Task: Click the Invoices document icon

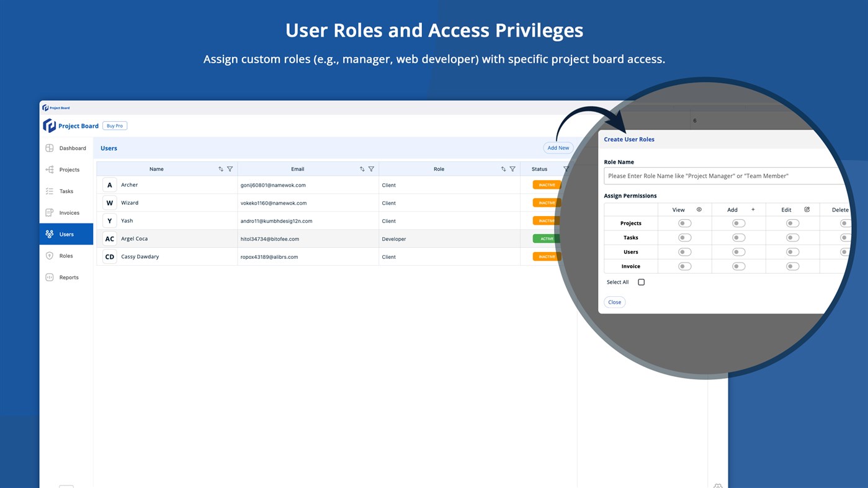Action: (48, 212)
